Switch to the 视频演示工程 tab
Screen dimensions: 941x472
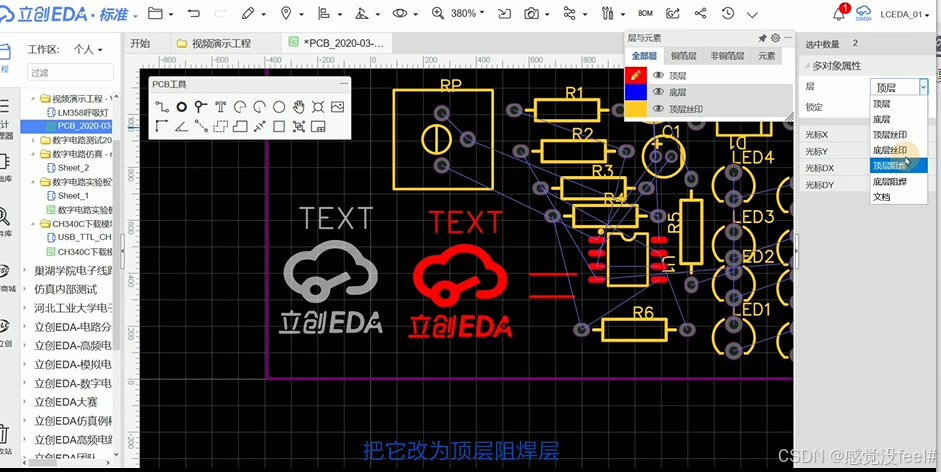(221, 43)
